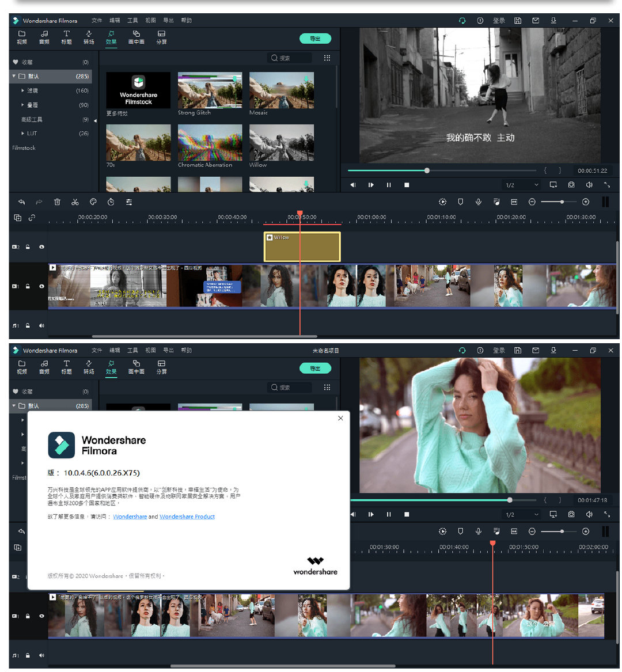Select the Chromatic Aberration effect thumbnail
This screenshot has width=622, height=672.
pos(210,143)
